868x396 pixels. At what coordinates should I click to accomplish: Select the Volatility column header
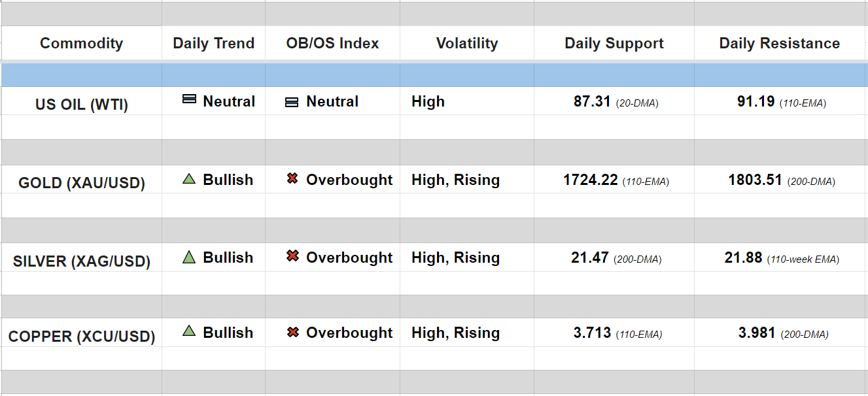[466, 44]
